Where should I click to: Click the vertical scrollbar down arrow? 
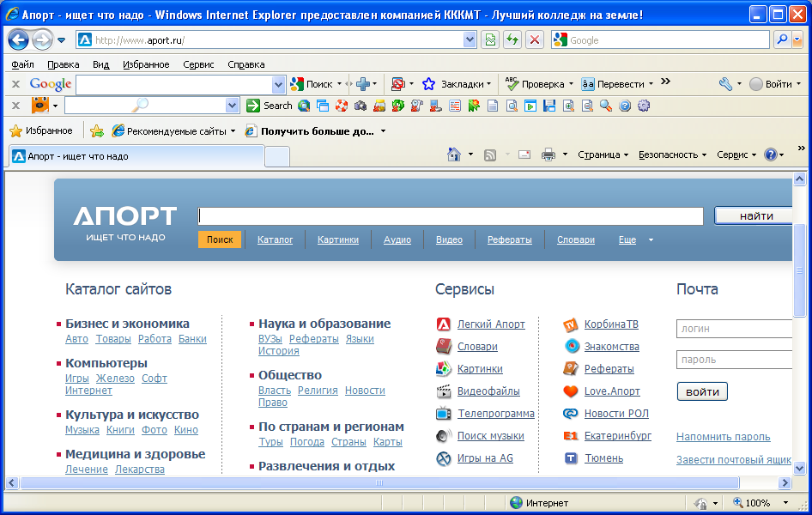799,469
